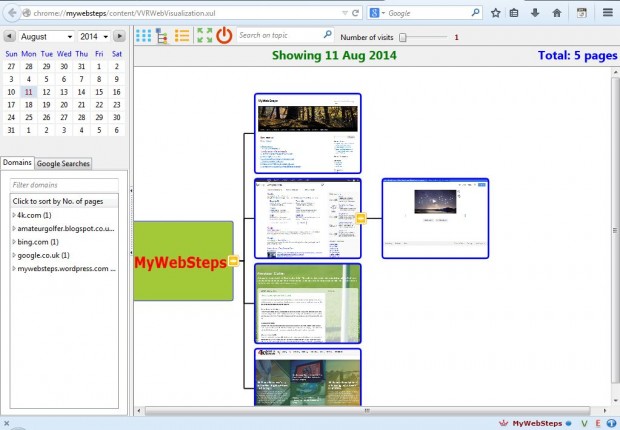Expand the google.co.uk domain entry

click(x=14, y=255)
